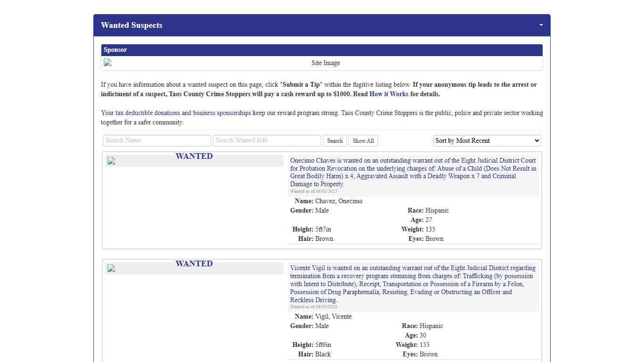
Task: Click Onecimo Chavez's broken photo icon
Action: (x=111, y=161)
